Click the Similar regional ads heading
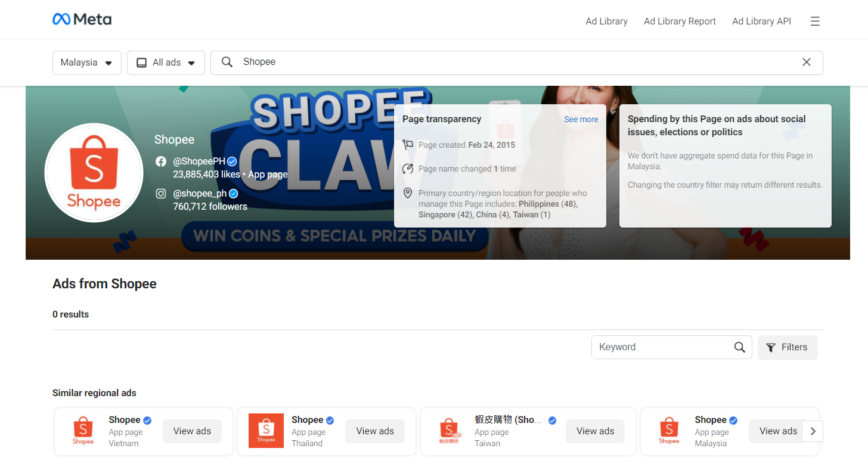The height and width of the screenshot is (470, 868). [x=94, y=393]
